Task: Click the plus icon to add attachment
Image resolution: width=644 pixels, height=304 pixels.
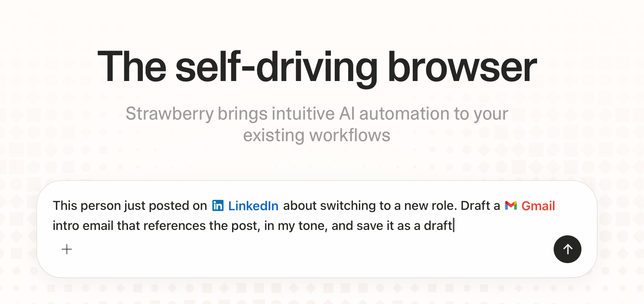Action: click(x=67, y=249)
